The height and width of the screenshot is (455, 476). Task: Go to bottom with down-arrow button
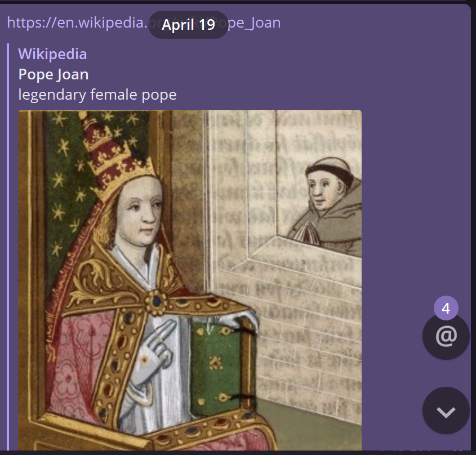click(446, 411)
